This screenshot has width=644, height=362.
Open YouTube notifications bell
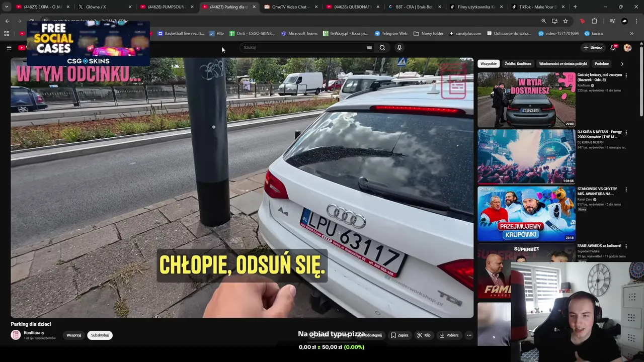tap(613, 48)
